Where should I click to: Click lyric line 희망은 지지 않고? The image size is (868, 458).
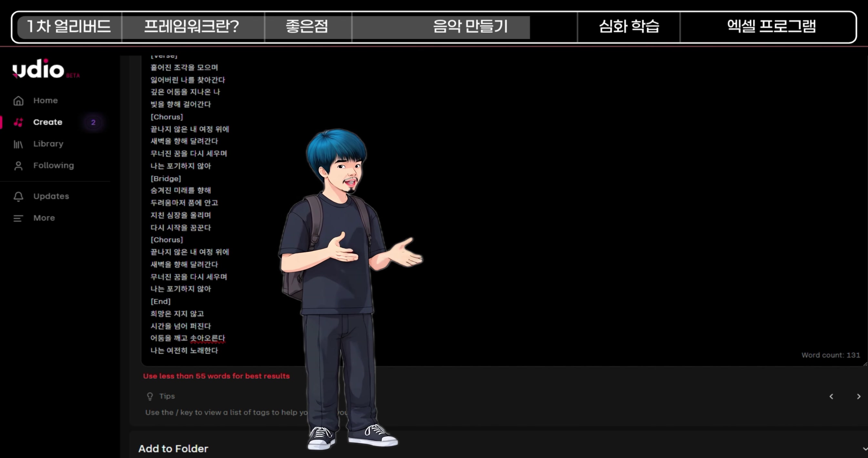tap(177, 314)
